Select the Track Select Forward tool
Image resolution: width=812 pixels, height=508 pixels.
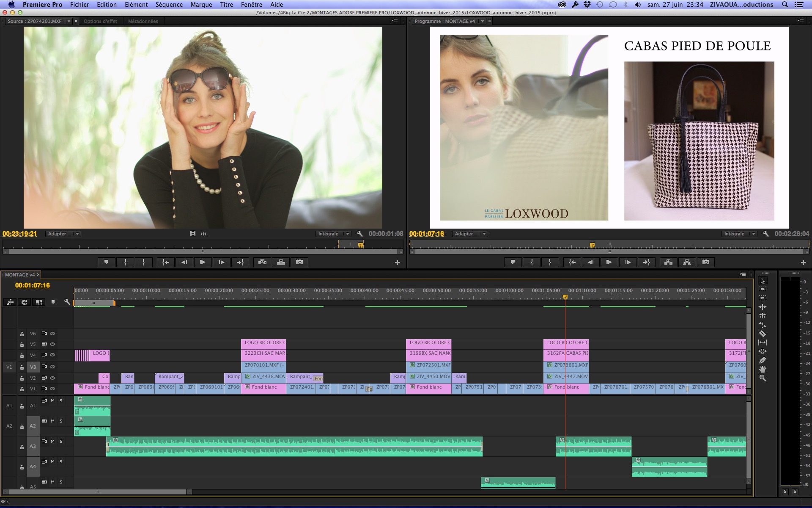[x=763, y=289]
